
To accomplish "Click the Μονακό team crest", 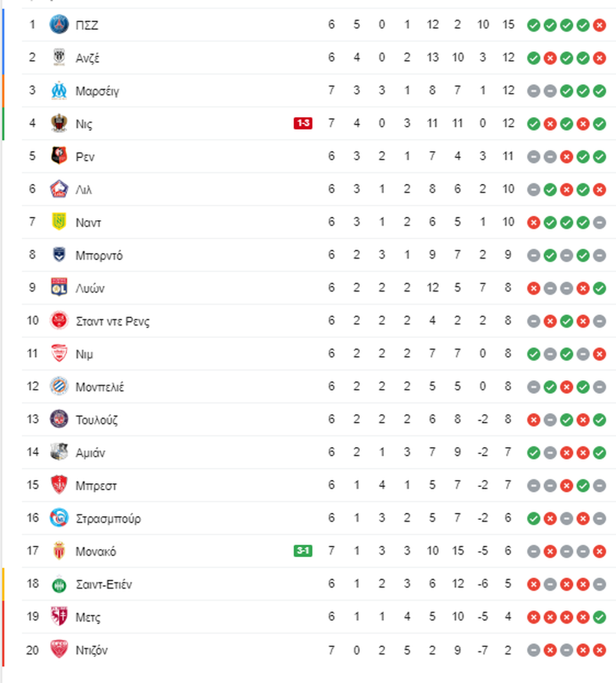I will (x=59, y=551).
